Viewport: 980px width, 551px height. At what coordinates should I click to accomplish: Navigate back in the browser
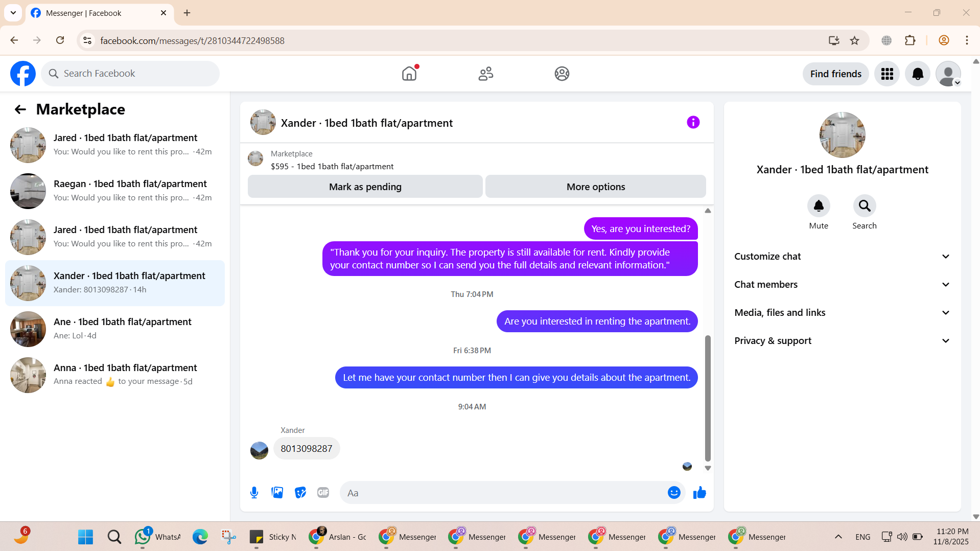pyautogui.click(x=14, y=40)
